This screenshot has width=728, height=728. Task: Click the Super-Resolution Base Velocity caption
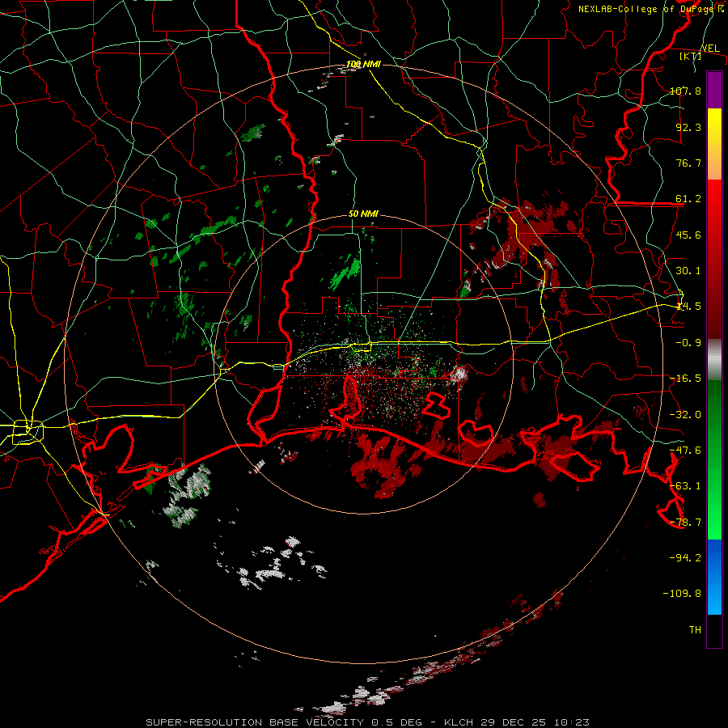(x=367, y=722)
